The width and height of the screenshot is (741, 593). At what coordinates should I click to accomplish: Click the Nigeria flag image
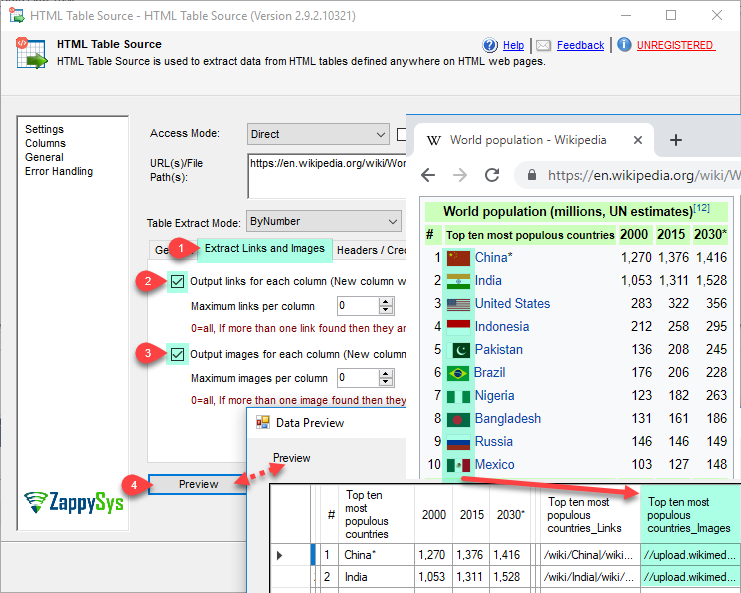click(x=458, y=396)
